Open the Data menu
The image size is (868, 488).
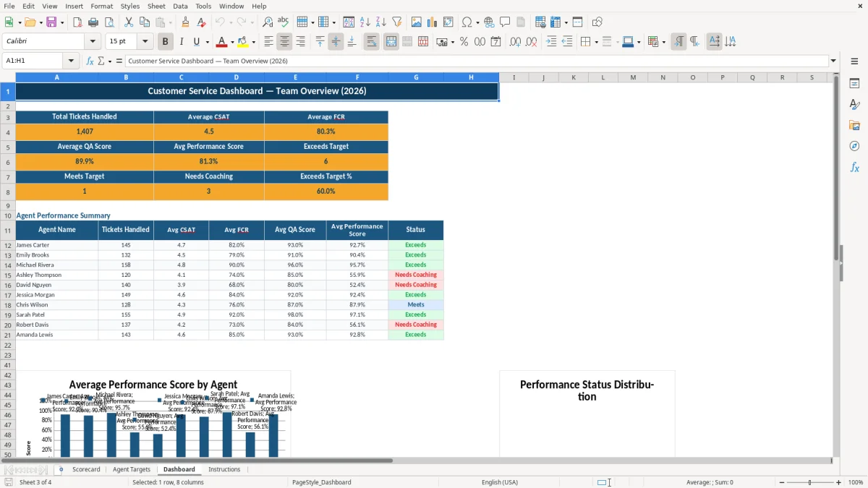click(x=180, y=6)
